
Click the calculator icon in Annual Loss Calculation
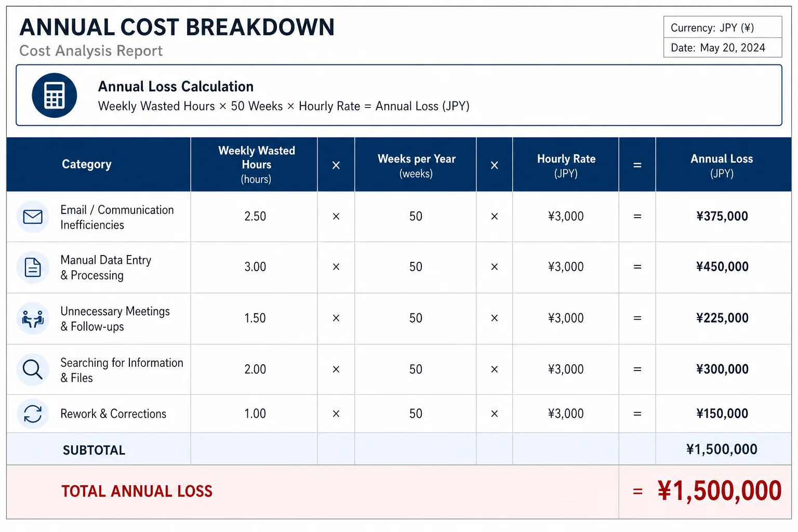[55, 96]
